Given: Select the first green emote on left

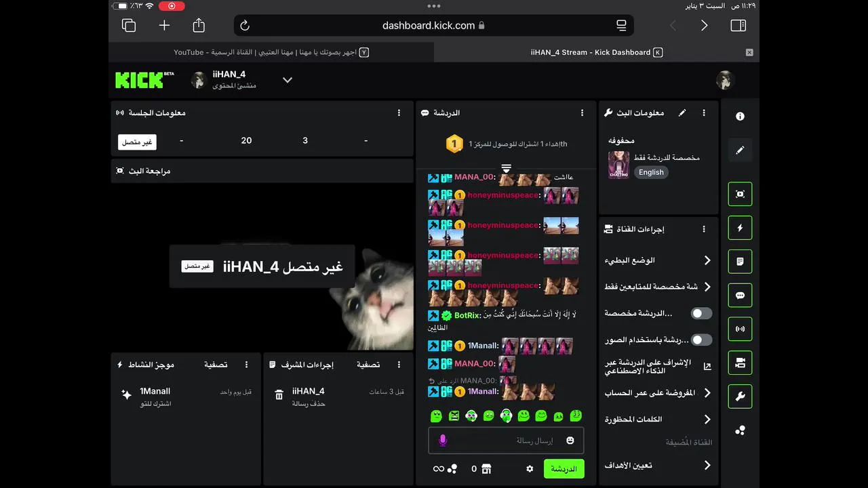Looking at the screenshot, I should point(436,415).
